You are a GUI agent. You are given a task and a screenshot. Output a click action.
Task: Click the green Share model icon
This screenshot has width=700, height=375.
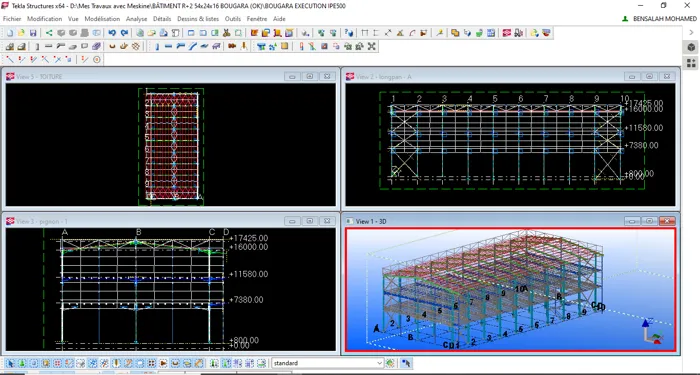pos(49,33)
